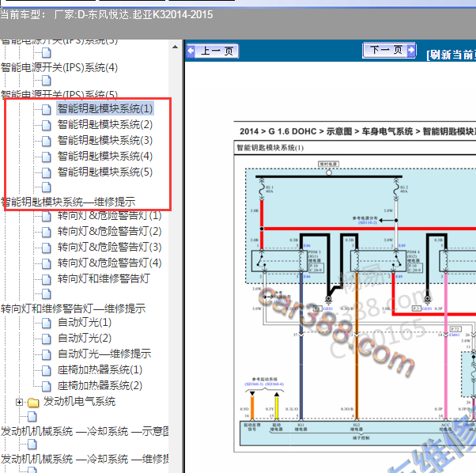
Task: Click the 智能钥匙模块系统(1) diagram title
Action: click(x=270, y=148)
